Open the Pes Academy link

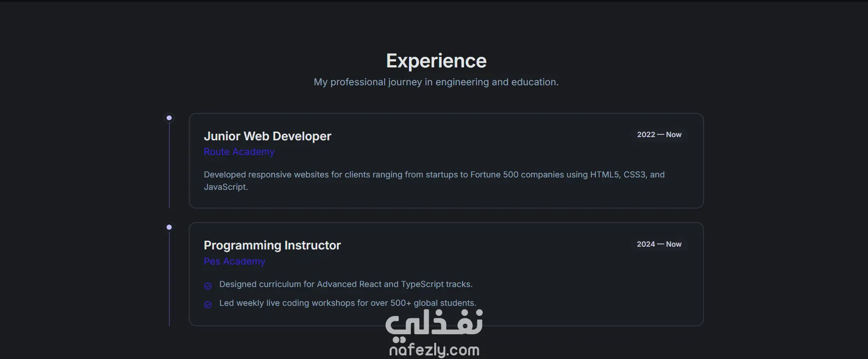click(235, 261)
